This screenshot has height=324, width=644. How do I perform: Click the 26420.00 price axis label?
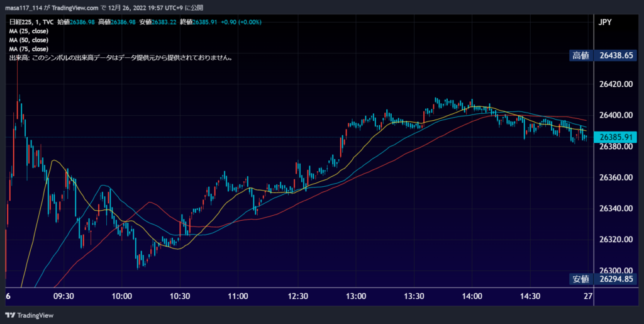pyautogui.click(x=616, y=84)
